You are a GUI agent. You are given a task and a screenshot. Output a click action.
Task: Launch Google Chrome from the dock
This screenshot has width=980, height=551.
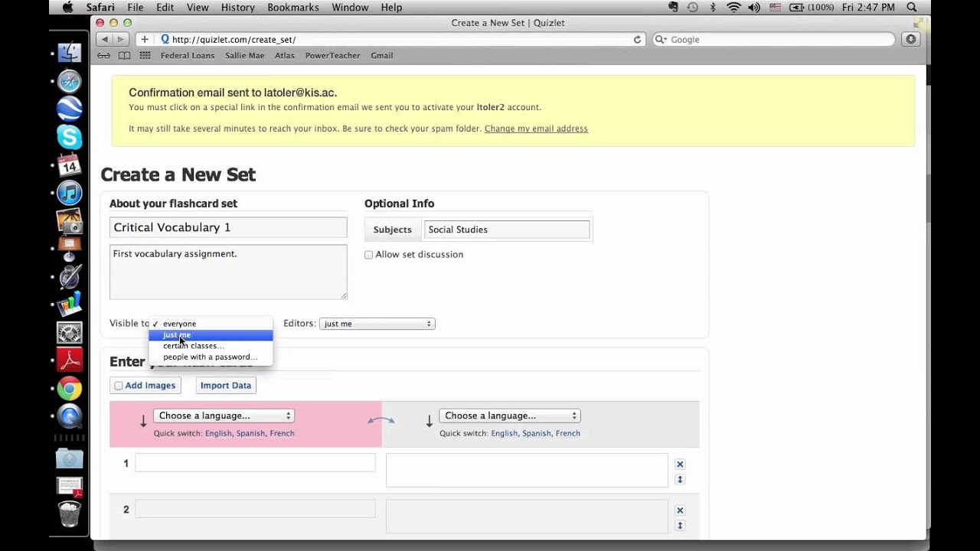click(x=69, y=389)
